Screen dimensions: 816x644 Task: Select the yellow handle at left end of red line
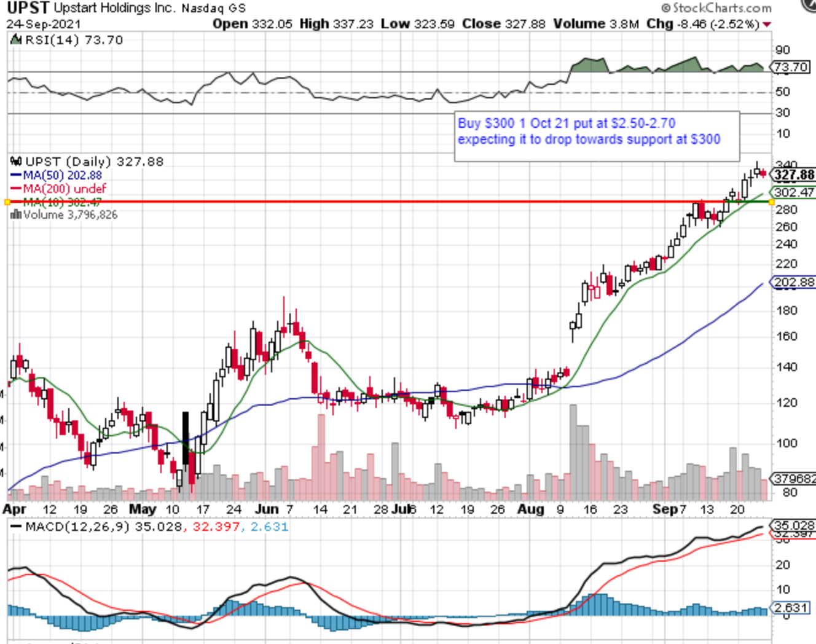(7, 202)
